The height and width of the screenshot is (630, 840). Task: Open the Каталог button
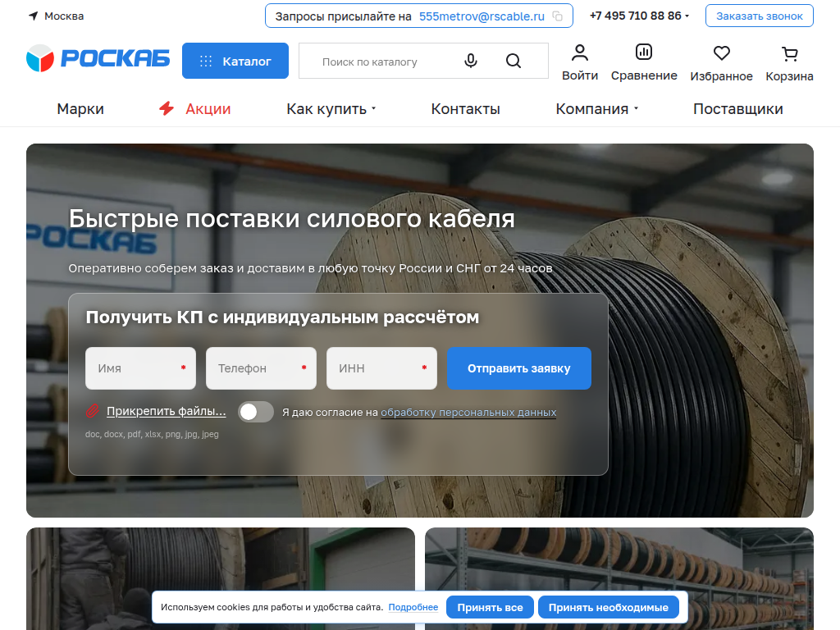(x=235, y=61)
